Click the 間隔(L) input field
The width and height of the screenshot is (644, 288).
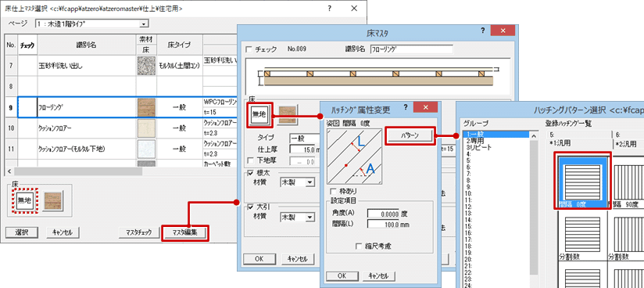click(x=384, y=225)
